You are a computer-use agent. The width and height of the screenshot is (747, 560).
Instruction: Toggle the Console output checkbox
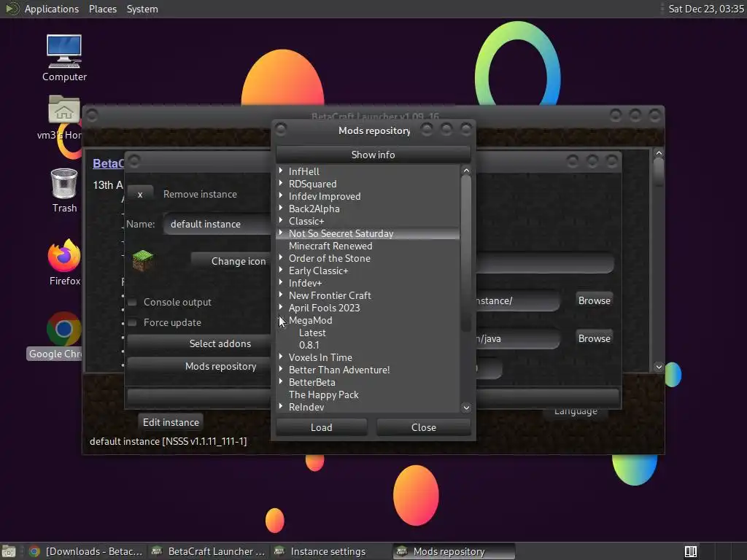(133, 303)
